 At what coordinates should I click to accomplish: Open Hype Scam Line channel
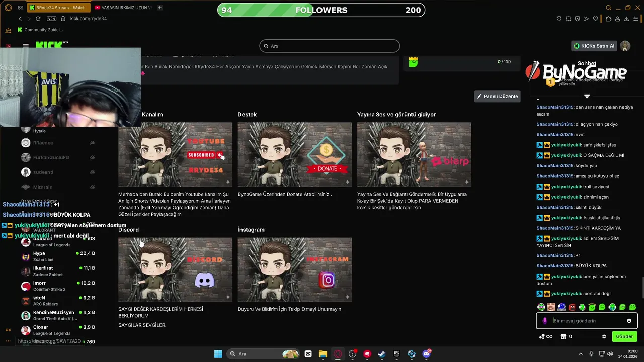(58, 256)
